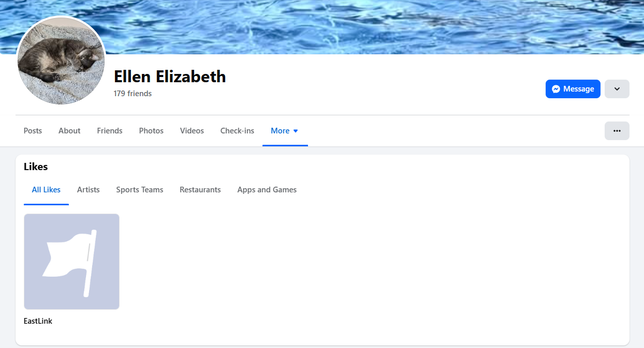
Task: Expand the More dropdown tab
Action: [285, 131]
